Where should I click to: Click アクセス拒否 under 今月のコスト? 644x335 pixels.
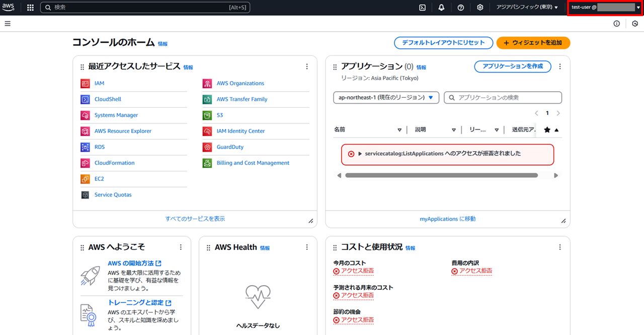354,271
